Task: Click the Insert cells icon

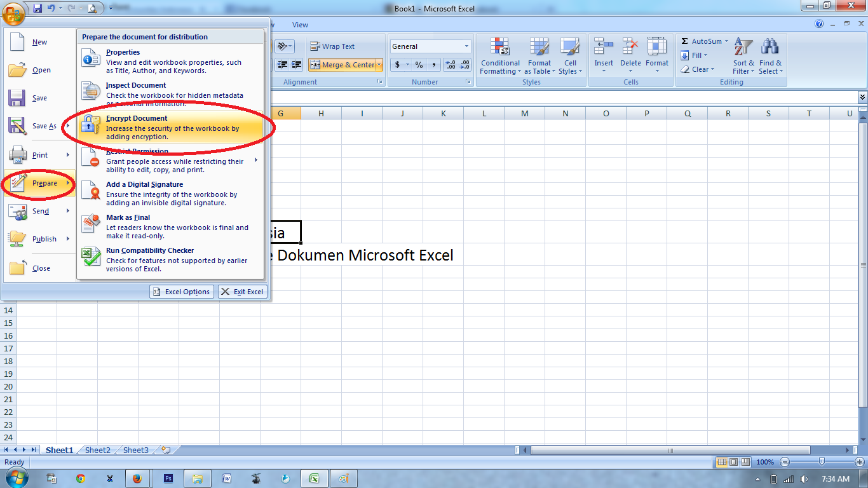Action: click(604, 48)
